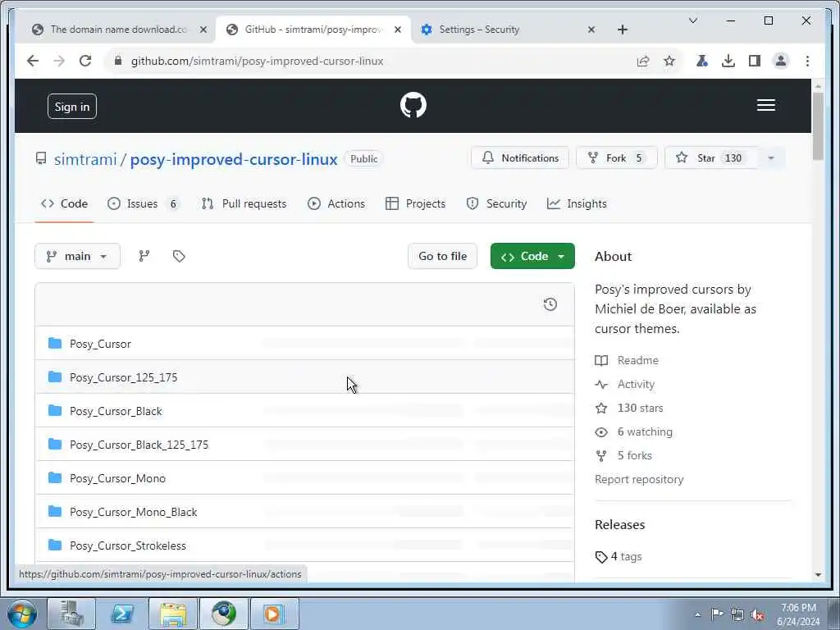The height and width of the screenshot is (630, 840).
Task: Expand the main branch dropdown
Action: [x=78, y=256]
